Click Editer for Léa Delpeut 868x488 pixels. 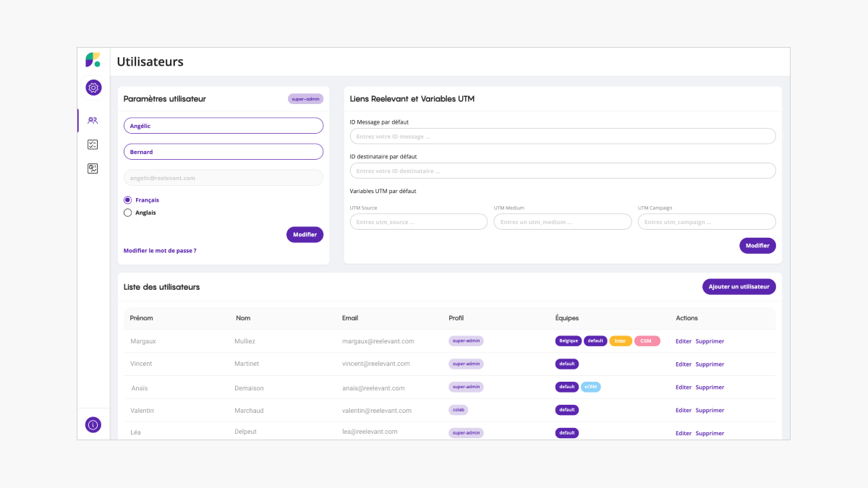click(x=684, y=434)
